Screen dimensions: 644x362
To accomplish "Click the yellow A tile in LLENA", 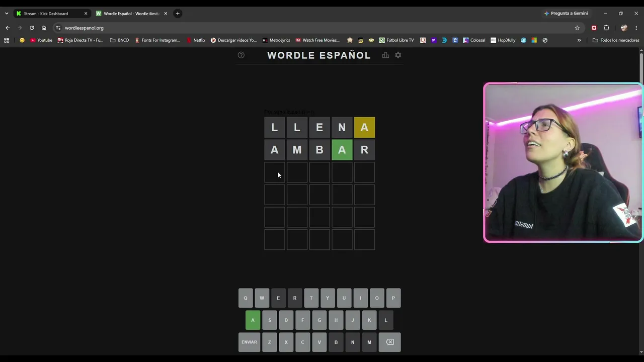I will (365, 128).
